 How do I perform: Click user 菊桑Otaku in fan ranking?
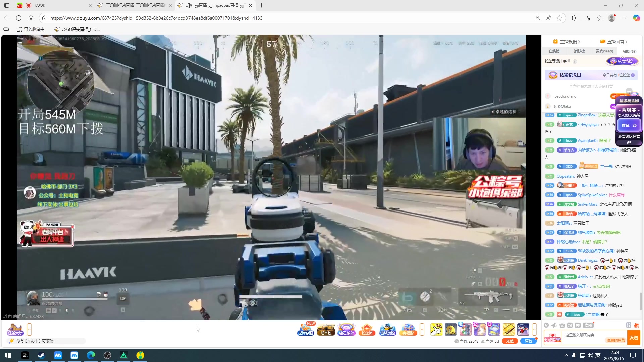(x=562, y=106)
